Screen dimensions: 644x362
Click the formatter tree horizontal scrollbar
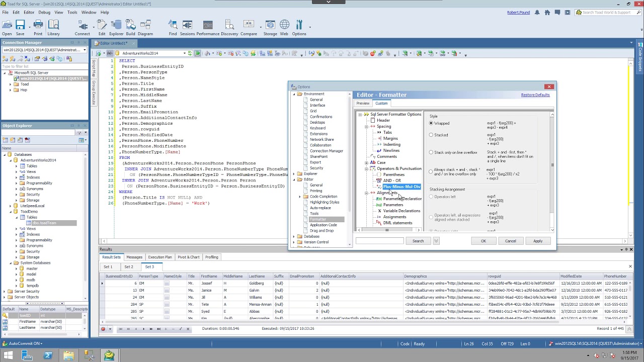[387, 230]
